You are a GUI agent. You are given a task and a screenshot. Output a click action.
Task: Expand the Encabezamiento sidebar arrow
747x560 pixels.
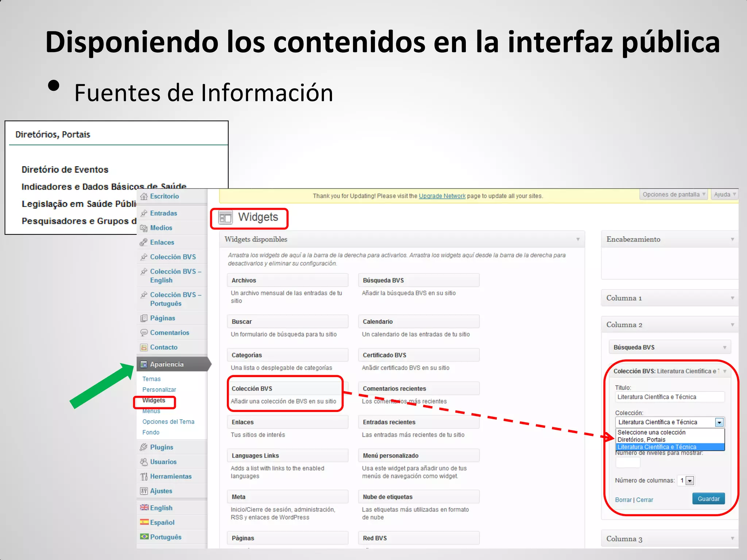coord(732,240)
